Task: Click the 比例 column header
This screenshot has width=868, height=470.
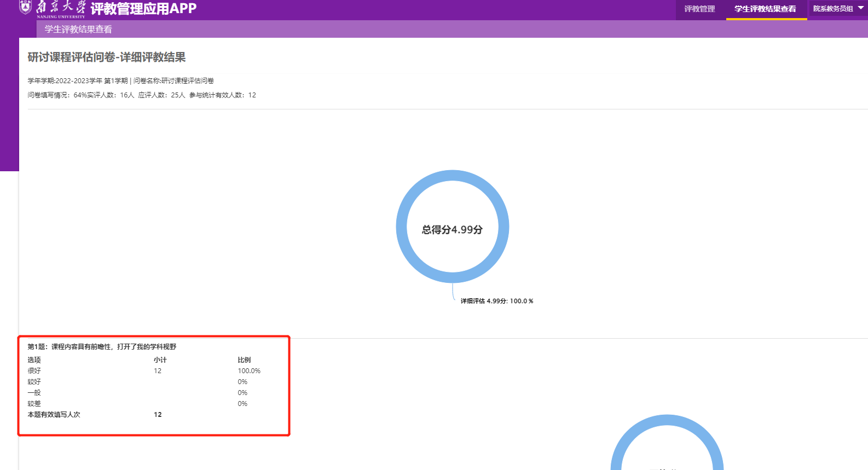Action: tap(244, 359)
